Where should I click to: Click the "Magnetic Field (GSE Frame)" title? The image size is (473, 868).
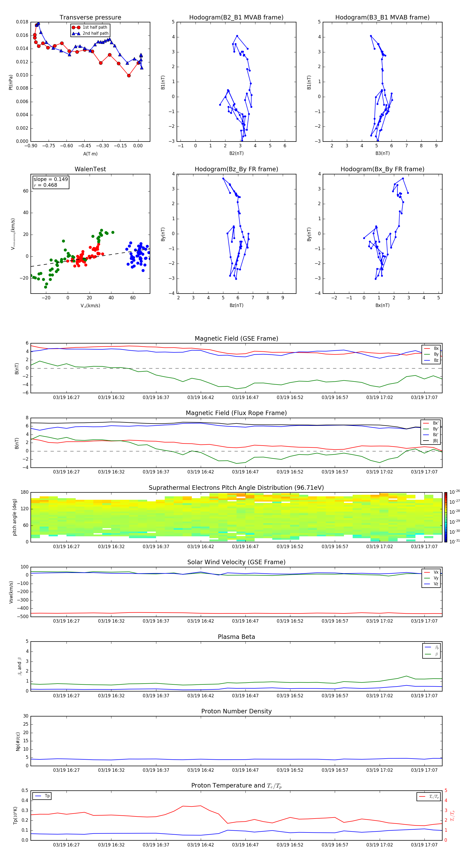(x=236, y=339)
